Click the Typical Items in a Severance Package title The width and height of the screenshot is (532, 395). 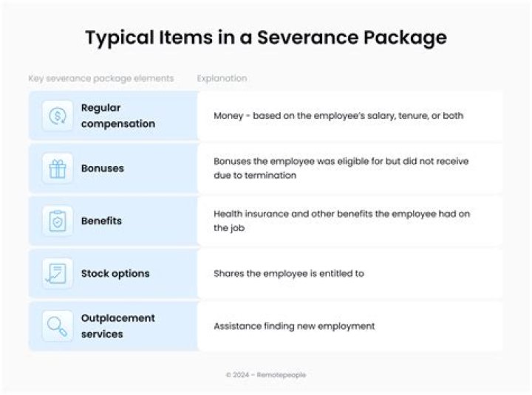point(266,37)
